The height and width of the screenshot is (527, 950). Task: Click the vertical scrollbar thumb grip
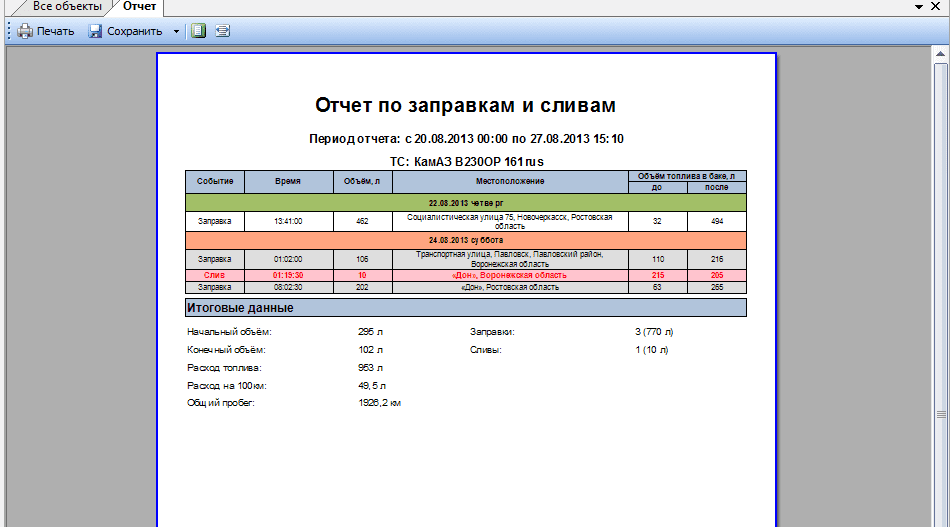click(941, 414)
